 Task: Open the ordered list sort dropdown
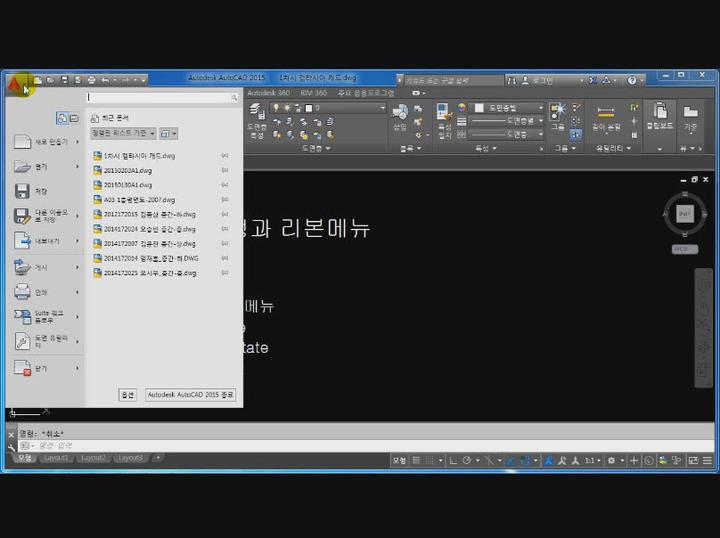(x=123, y=133)
